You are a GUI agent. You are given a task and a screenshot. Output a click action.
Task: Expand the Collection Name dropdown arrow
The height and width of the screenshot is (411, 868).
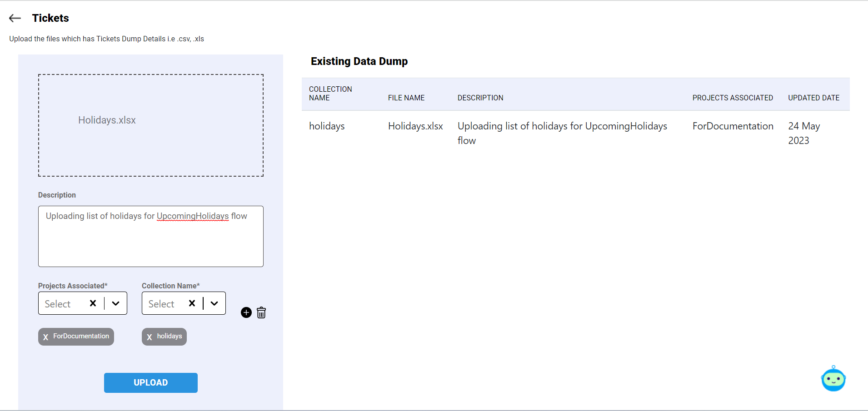(215, 303)
